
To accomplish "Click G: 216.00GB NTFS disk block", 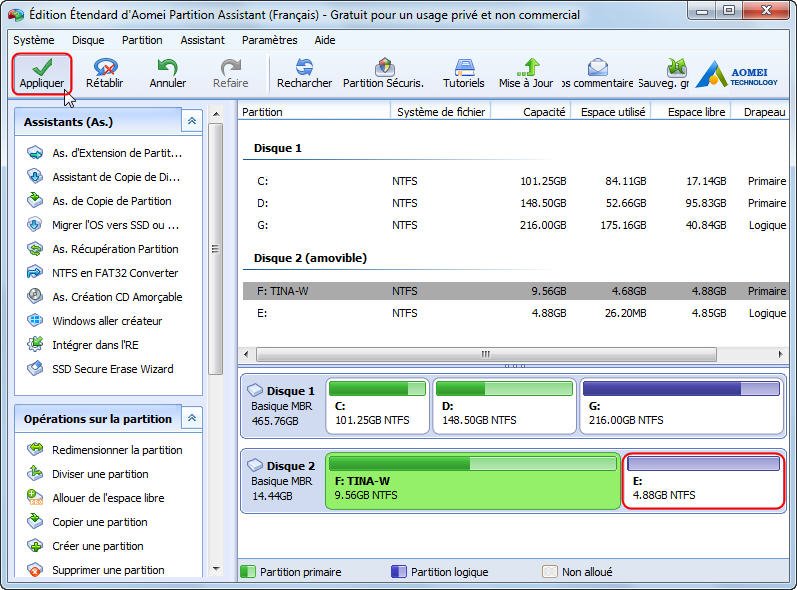I will pyautogui.click(x=681, y=406).
